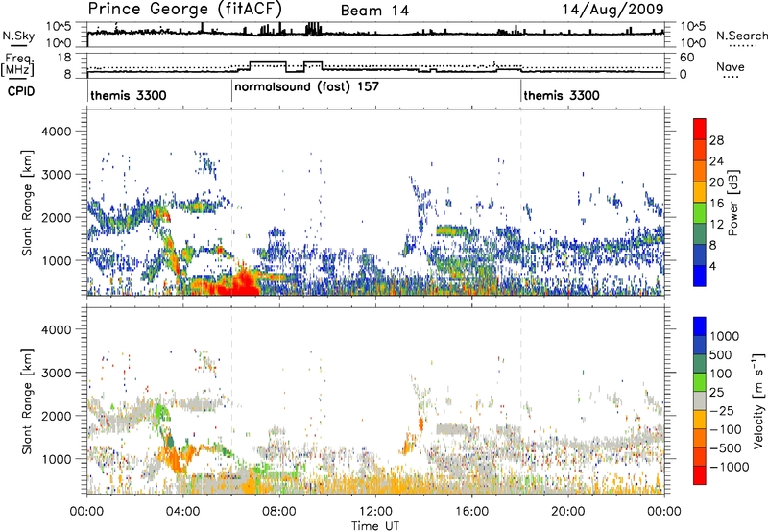Click the '24' power colorbar label

click(716, 161)
